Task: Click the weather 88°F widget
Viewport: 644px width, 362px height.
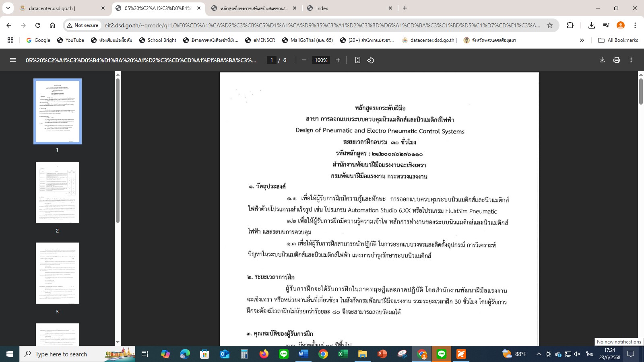Action: coord(514,354)
